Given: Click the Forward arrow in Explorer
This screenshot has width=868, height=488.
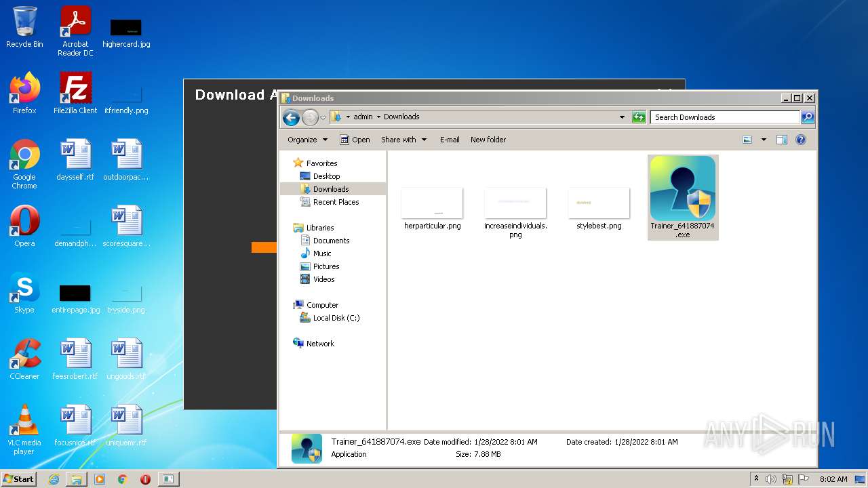Looking at the screenshot, I should (x=310, y=118).
